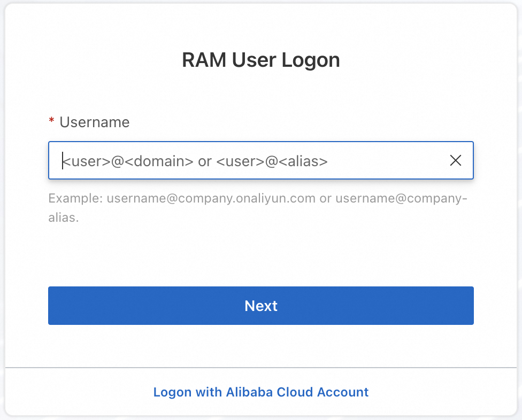522x420 pixels.
Task: Click the "<user>@<alias>" placeholder portion
Action: tap(272, 160)
